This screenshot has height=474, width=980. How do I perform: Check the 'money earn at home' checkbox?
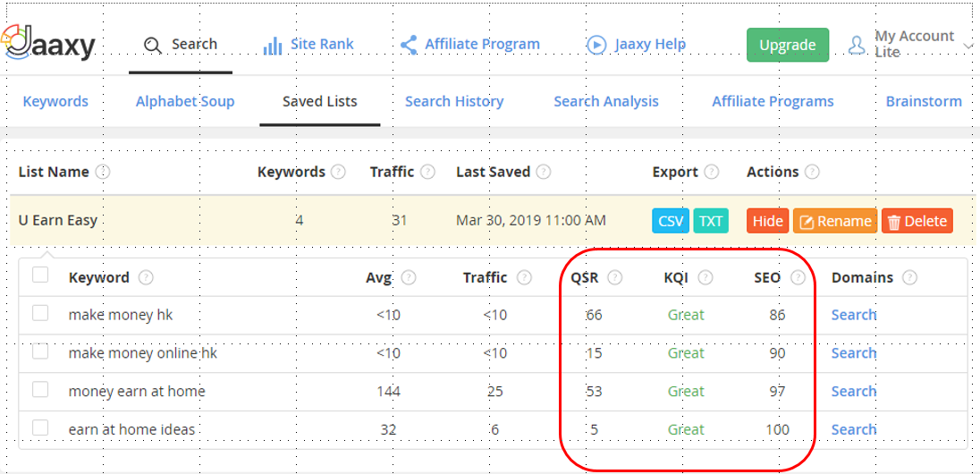[40, 389]
